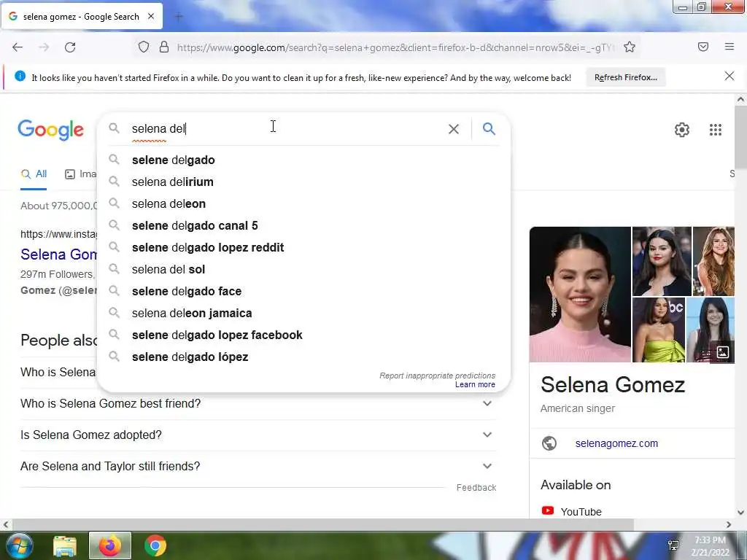Click the globe icon beside selenagomez.com
Viewport: 747px width, 560px height.
click(549, 443)
